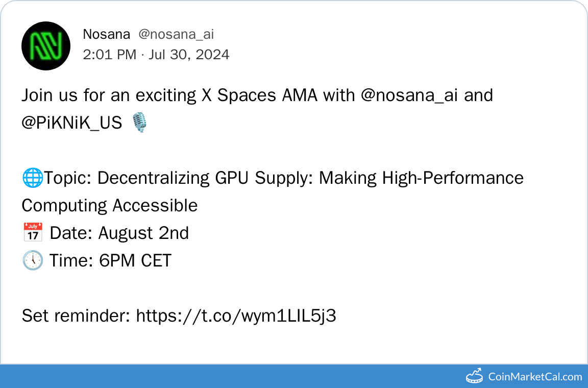Open the @PiKNiK_US mention
588x388 pixels.
point(72,123)
